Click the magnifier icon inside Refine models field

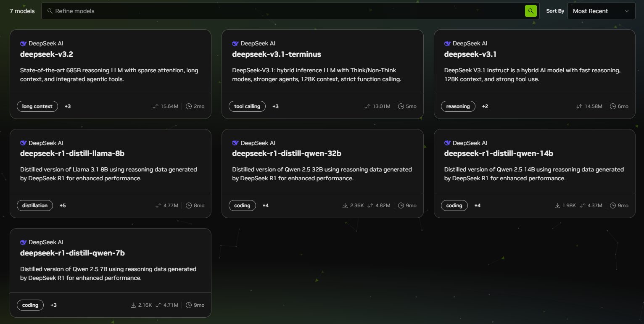(x=50, y=11)
